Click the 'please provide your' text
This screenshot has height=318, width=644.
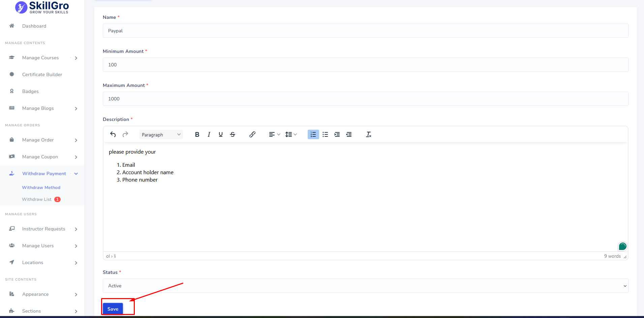pos(132,152)
